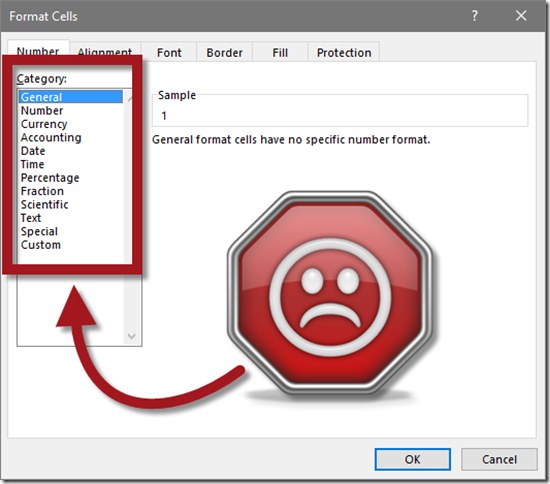Click the category list scroll down arrow
550x484 pixels.
(132, 336)
